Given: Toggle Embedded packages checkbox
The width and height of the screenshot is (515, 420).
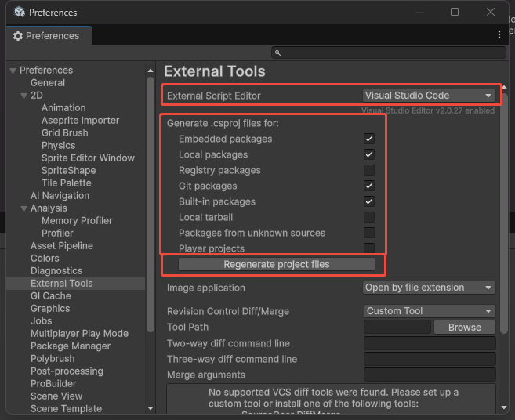Looking at the screenshot, I should (369, 139).
